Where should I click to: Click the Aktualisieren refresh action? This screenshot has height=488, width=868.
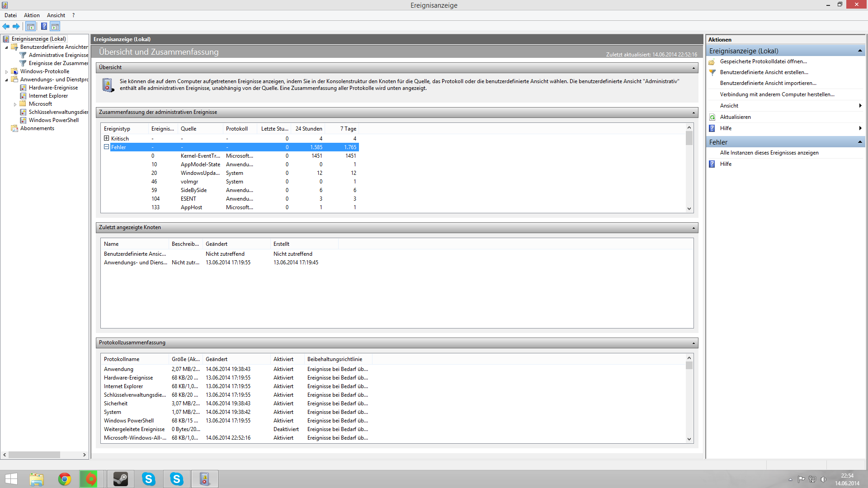(735, 117)
